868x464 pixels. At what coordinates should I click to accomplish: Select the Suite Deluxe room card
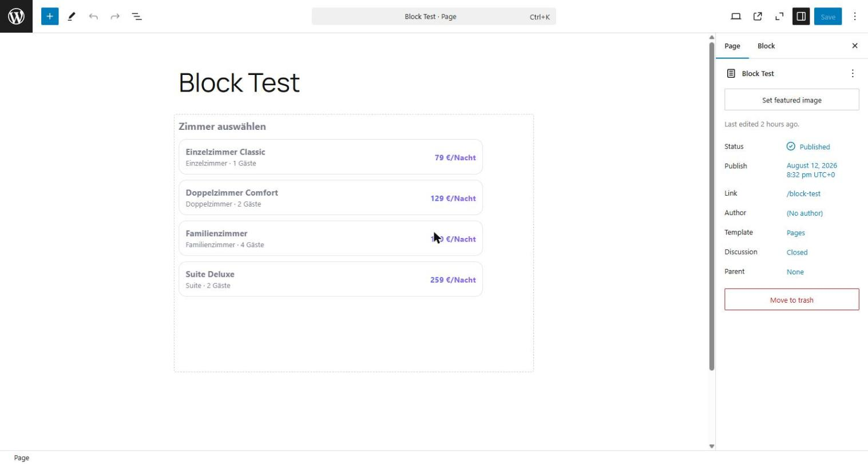[331, 279]
